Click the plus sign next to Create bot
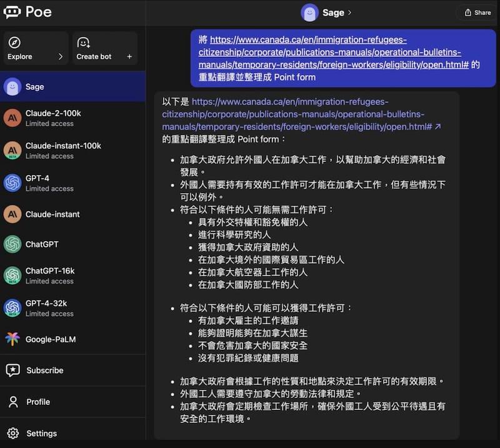The image size is (500, 448). (x=129, y=56)
